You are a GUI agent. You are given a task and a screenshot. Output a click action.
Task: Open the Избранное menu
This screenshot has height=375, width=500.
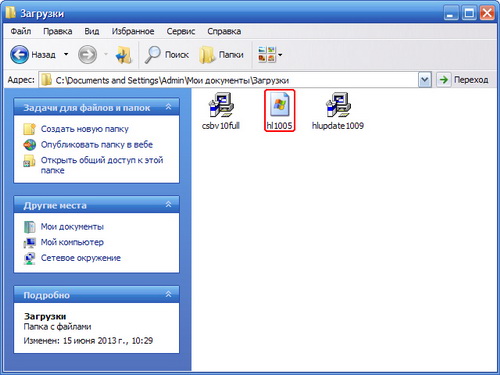tap(133, 31)
